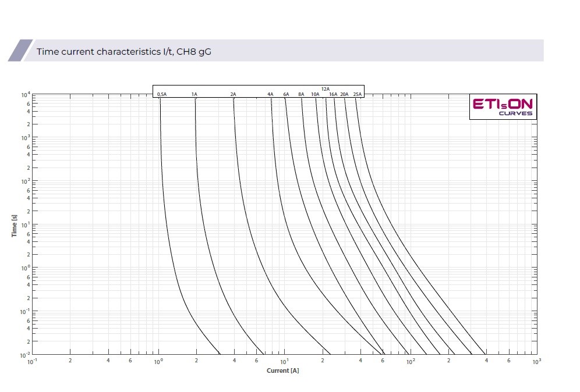Select the 20A curve label
The height and width of the screenshot is (392, 580).
[x=345, y=94]
